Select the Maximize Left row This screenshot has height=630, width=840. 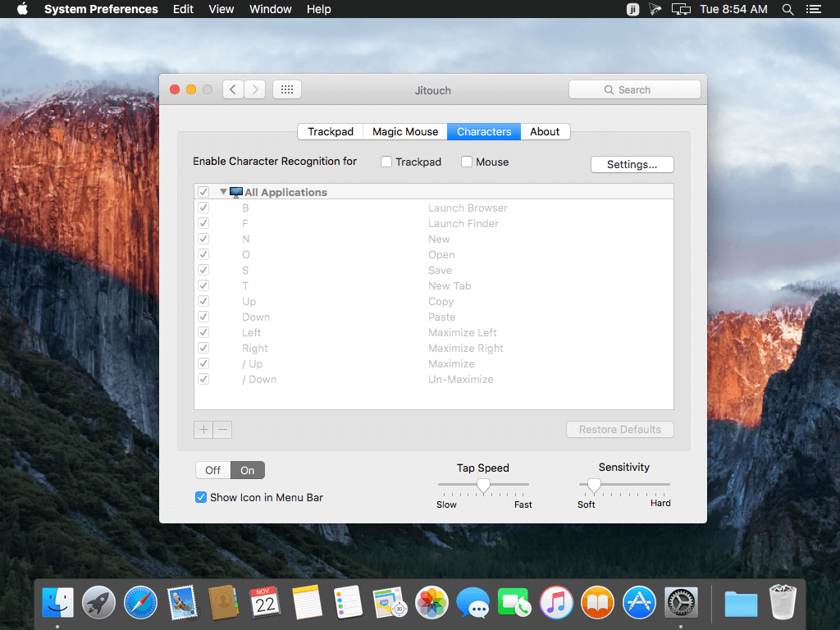(x=433, y=333)
